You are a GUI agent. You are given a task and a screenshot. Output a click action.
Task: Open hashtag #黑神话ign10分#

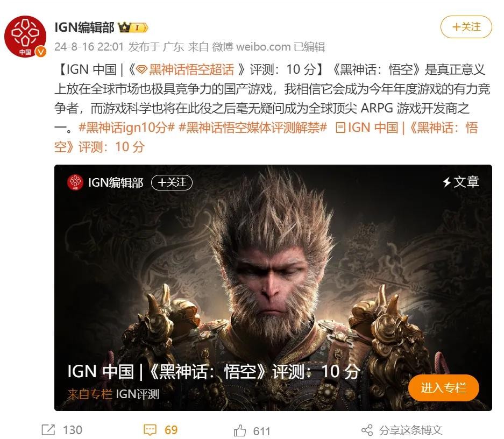[126, 128]
